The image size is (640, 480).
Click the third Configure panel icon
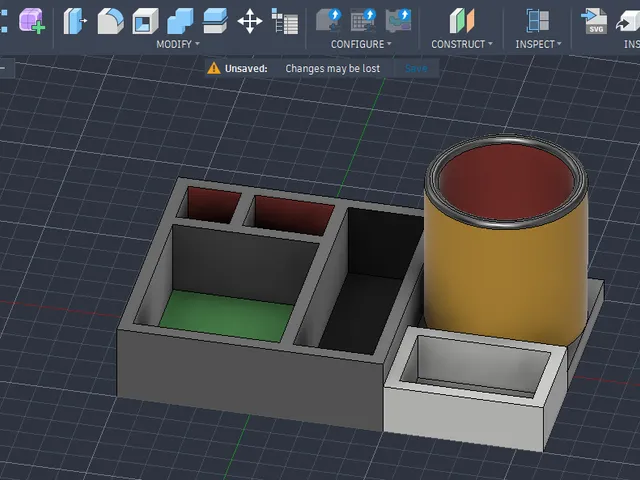coord(398,20)
